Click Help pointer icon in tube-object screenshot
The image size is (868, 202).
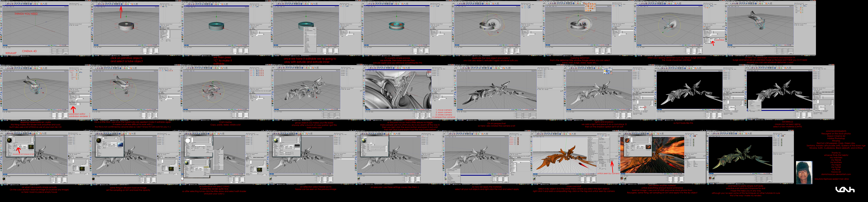coord(135,4)
